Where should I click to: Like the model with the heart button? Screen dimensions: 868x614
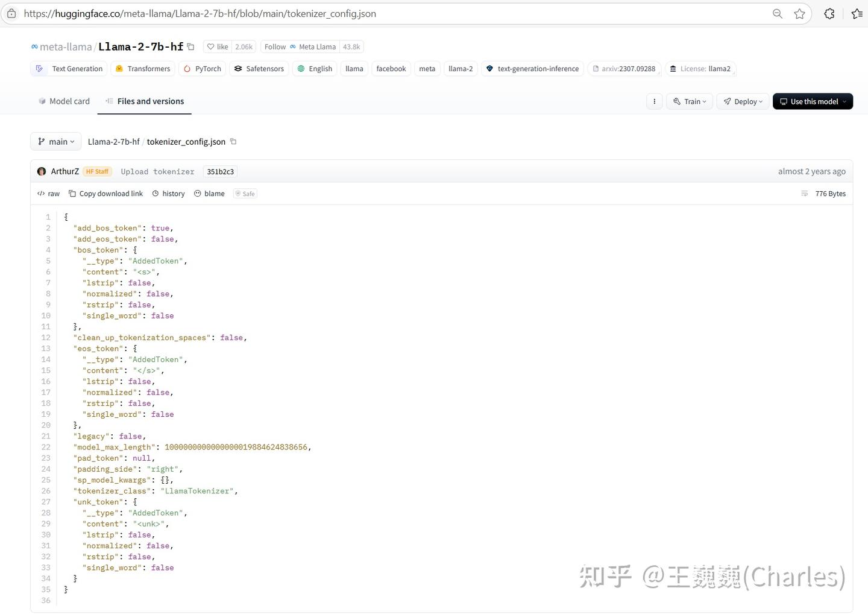(x=218, y=46)
